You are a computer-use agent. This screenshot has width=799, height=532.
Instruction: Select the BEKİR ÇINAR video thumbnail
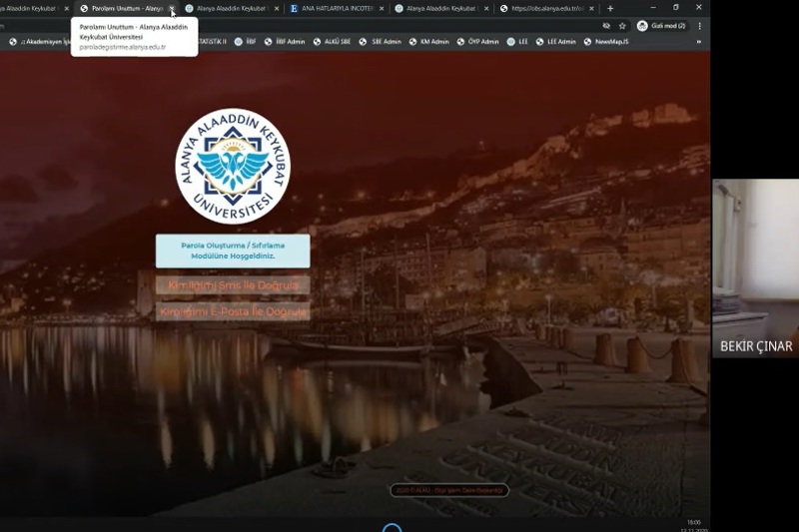(x=756, y=267)
